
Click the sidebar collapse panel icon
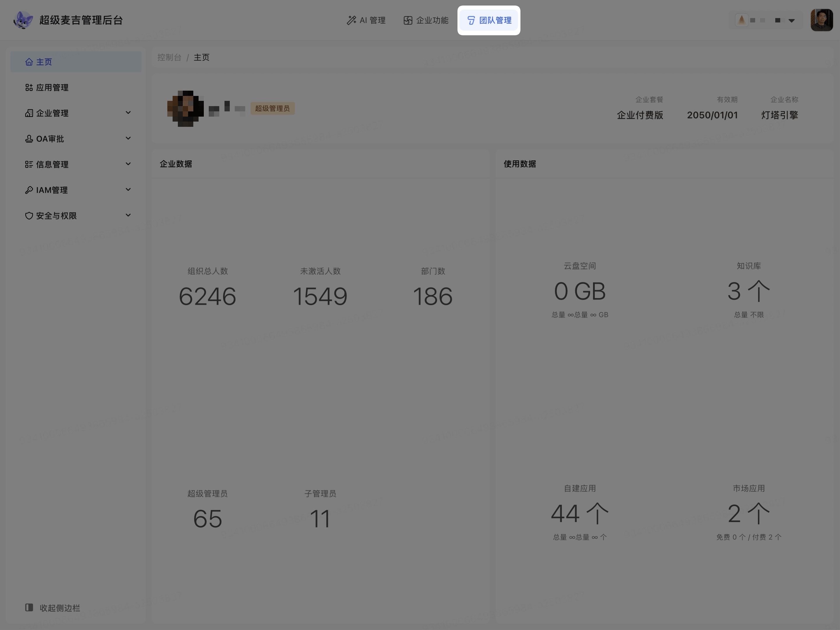tap(29, 608)
